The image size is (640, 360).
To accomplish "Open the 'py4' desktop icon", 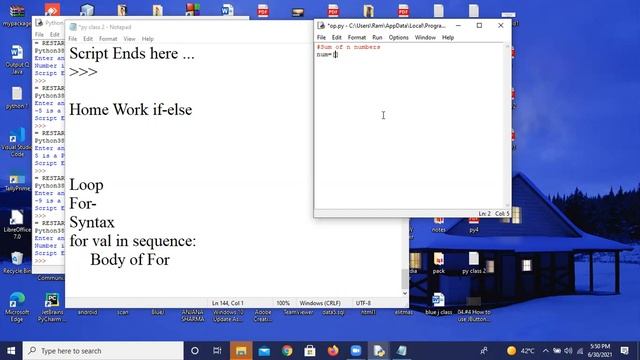I will (x=473, y=225).
